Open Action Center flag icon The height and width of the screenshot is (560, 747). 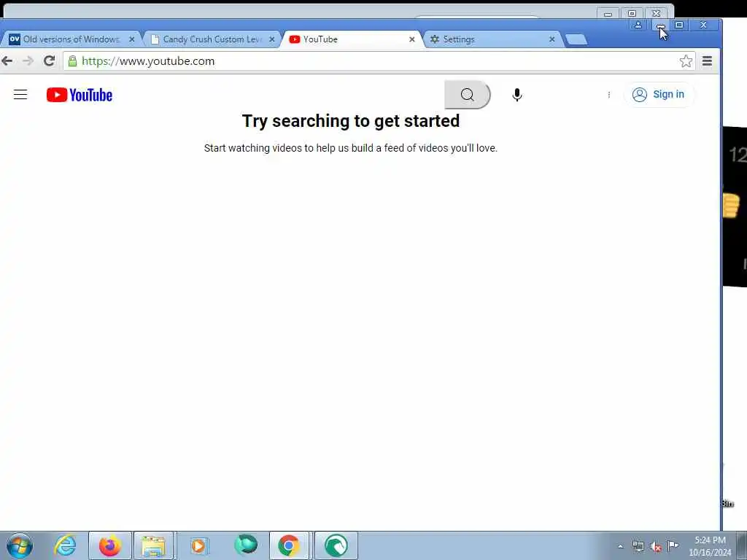click(x=673, y=545)
